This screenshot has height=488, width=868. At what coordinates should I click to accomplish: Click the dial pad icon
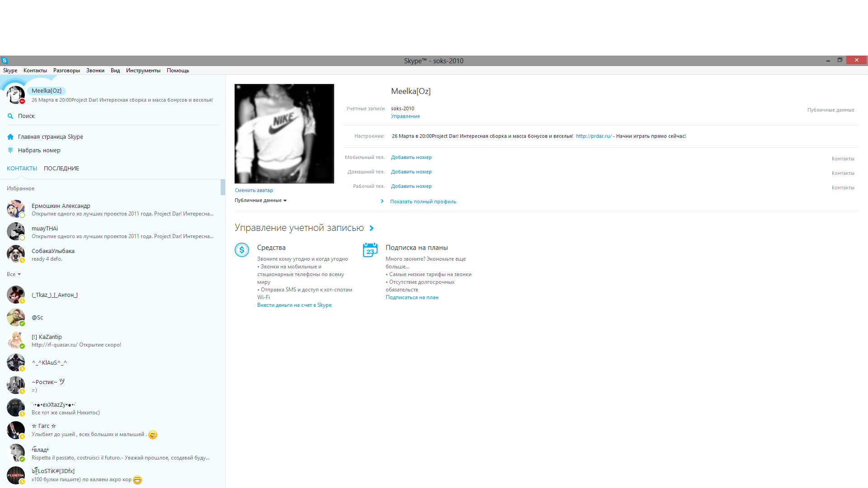(x=10, y=150)
